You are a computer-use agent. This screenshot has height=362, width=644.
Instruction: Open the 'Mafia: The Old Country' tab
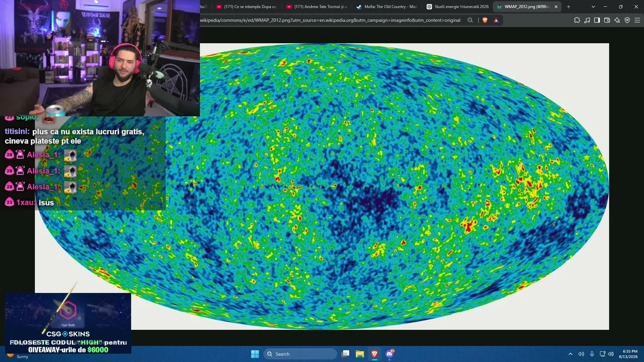click(x=386, y=7)
